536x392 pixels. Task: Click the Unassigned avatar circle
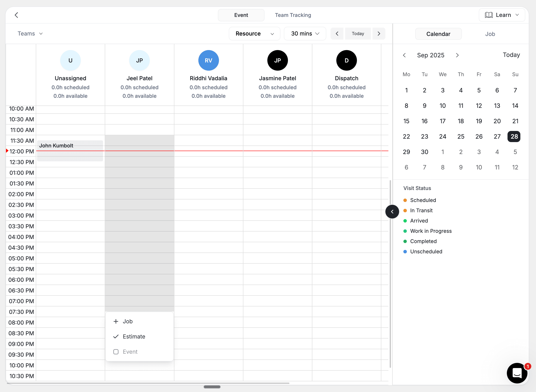[70, 60]
